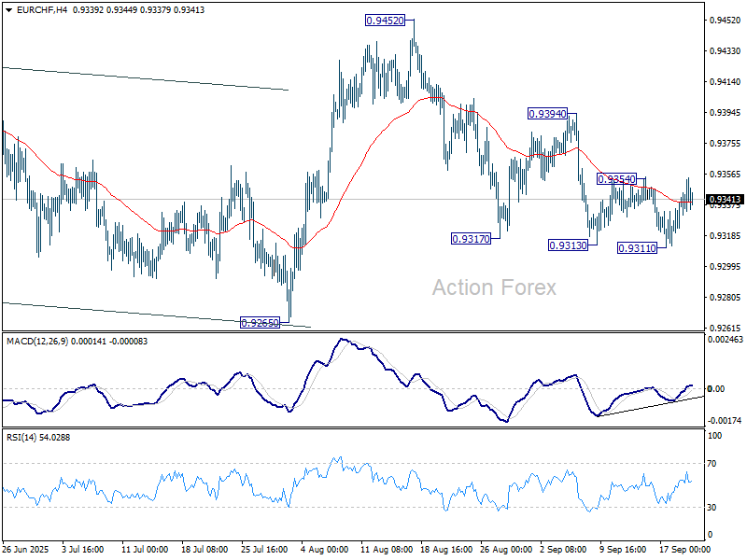Click the 0.94520 peak price label

[x=385, y=20]
